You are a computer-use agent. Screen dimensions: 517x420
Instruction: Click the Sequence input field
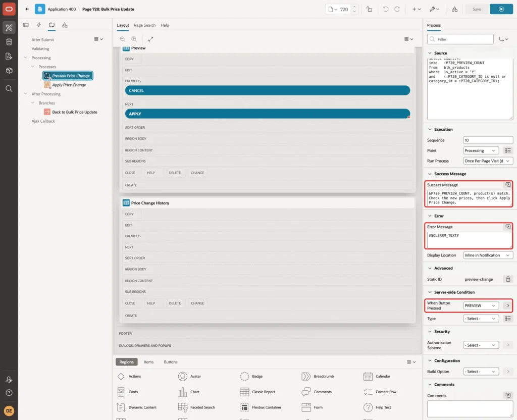point(488,140)
